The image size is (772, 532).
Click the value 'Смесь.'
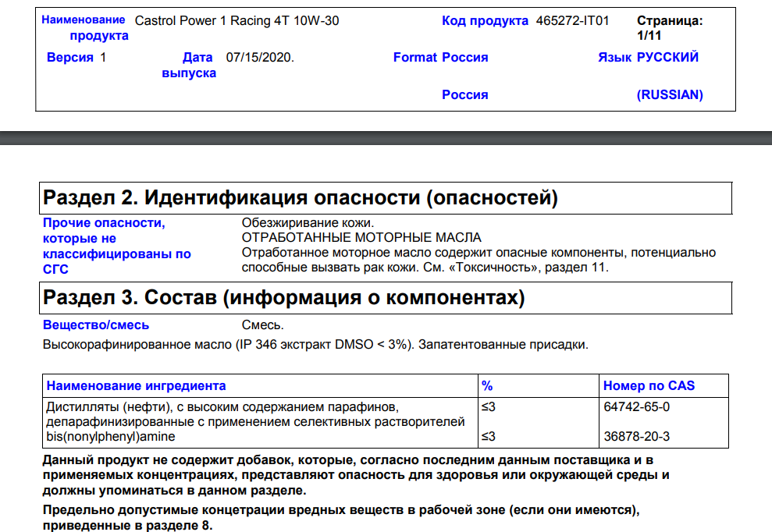click(262, 325)
